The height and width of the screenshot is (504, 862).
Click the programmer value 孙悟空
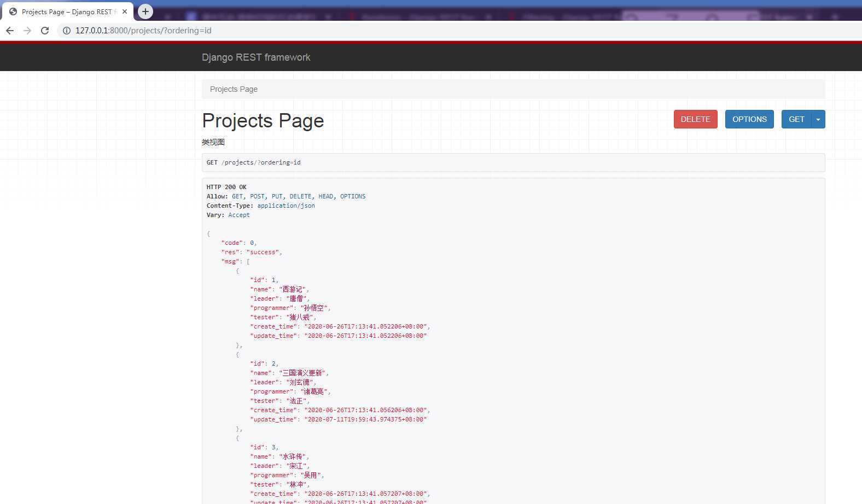pos(315,308)
